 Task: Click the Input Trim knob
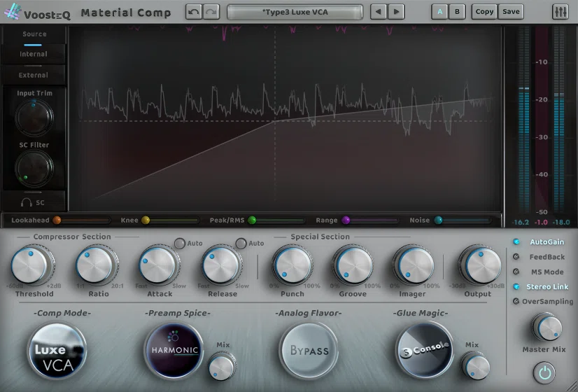(34, 117)
